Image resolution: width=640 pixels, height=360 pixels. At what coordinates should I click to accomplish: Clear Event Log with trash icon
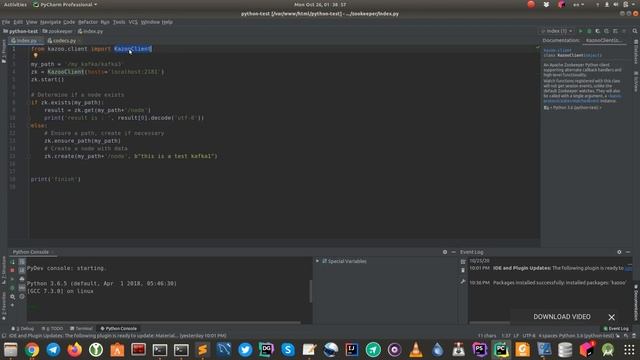tap(463, 270)
